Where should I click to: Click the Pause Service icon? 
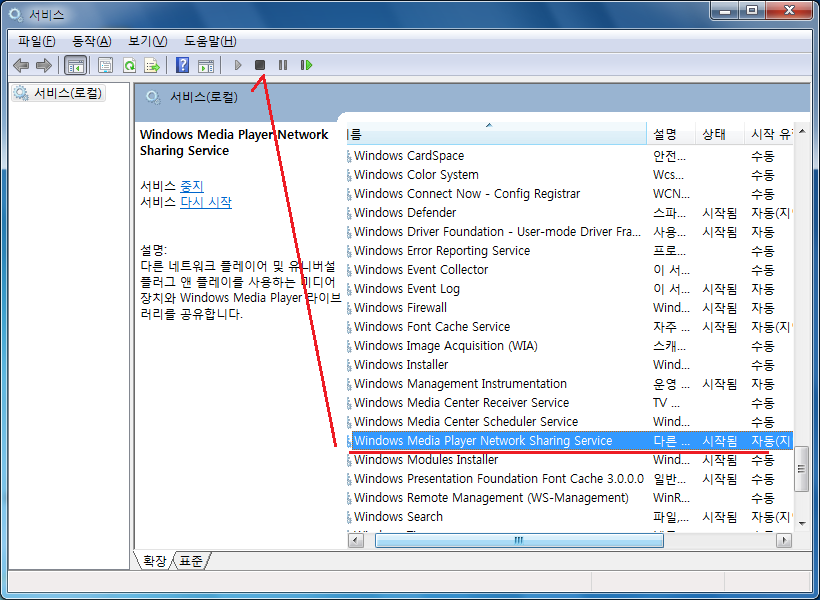[x=283, y=65]
